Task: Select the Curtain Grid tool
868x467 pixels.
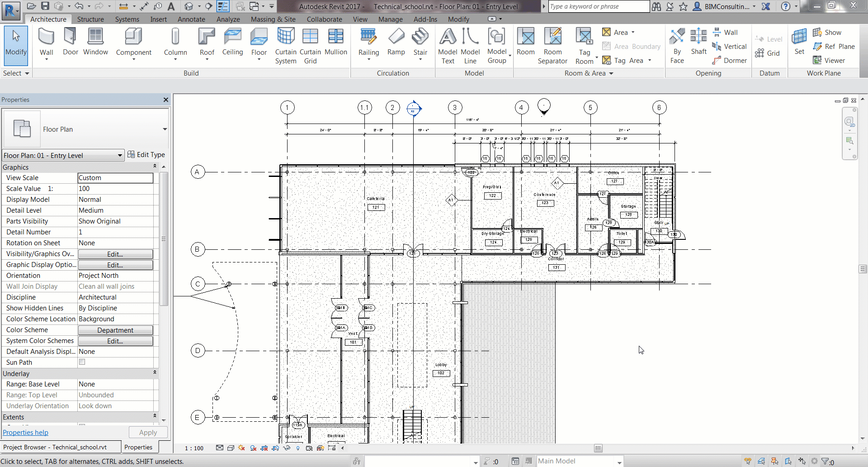Action: point(310,46)
